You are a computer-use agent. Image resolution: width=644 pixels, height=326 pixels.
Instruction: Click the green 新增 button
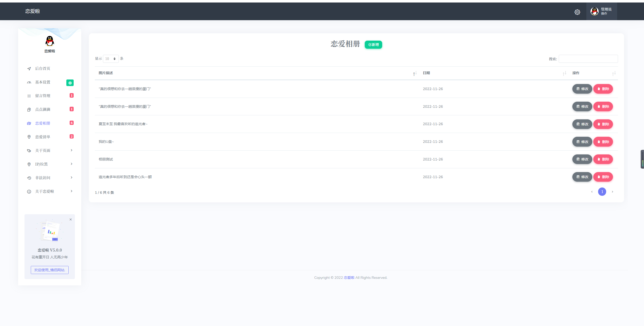[373, 45]
